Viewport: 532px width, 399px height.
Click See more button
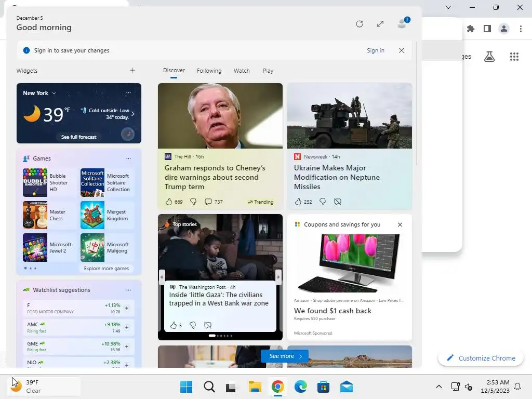click(x=284, y=356)
